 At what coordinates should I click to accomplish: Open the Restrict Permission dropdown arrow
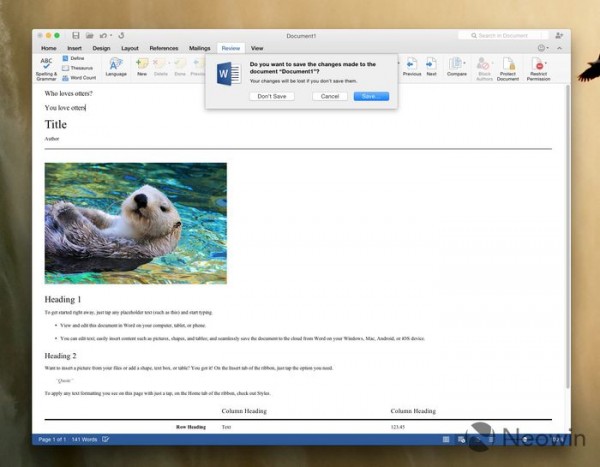(546, 63)
